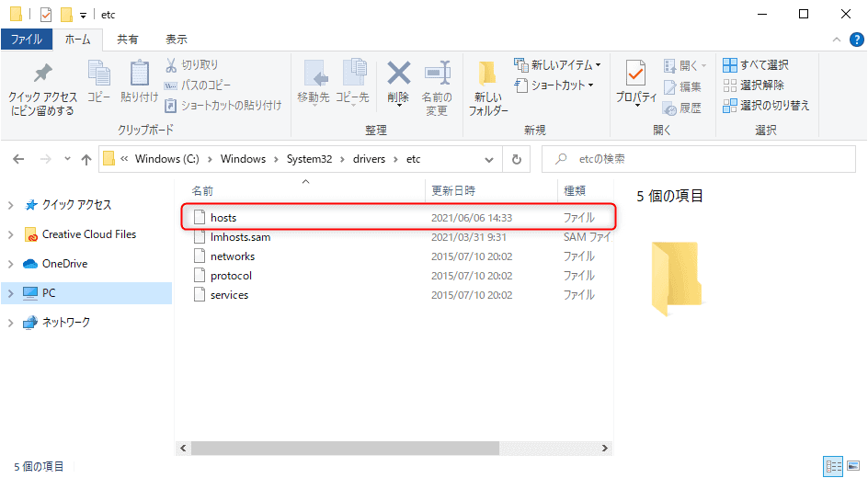The height and width of the screenshot is (478, 868).
Task: Click Invert selection (選択の切り替え)
Action: 766,105
